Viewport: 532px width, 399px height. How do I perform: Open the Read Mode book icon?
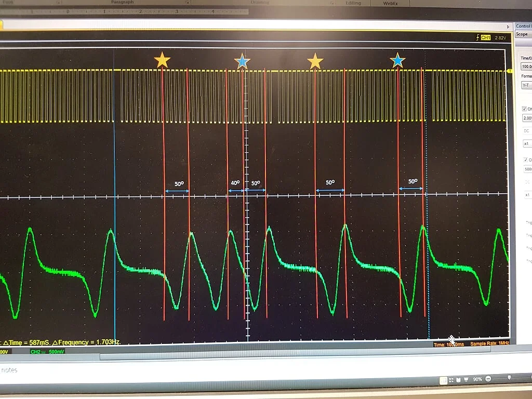coord(458,380)
